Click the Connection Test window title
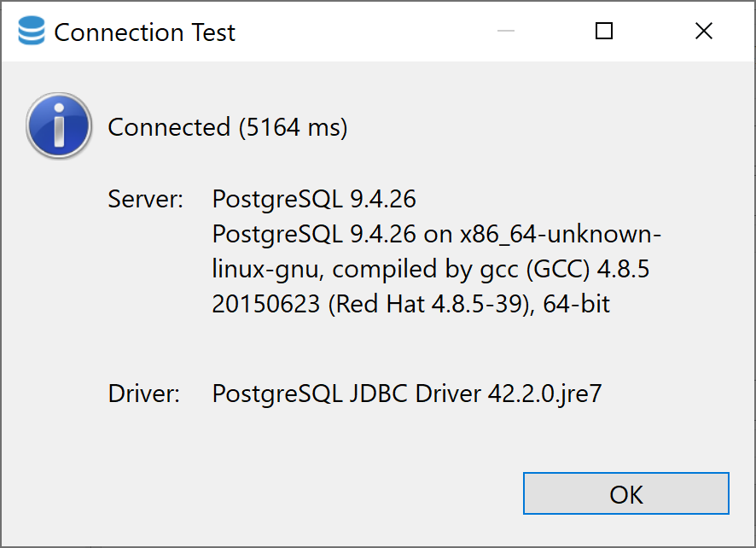The height and width of the screenshot is (548, 756). 144,32
